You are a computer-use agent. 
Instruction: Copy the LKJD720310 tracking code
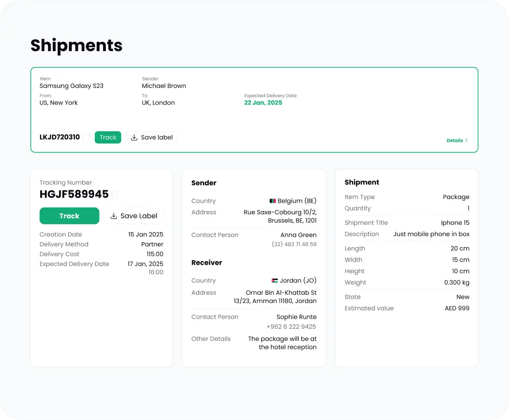pyautogui.click(x=86, y=137)
